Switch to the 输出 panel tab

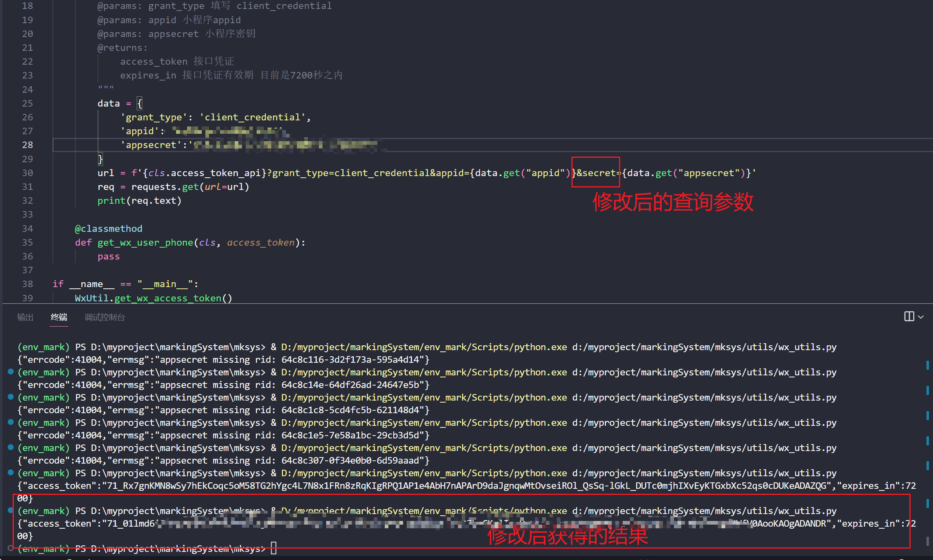tap(25, 317)
